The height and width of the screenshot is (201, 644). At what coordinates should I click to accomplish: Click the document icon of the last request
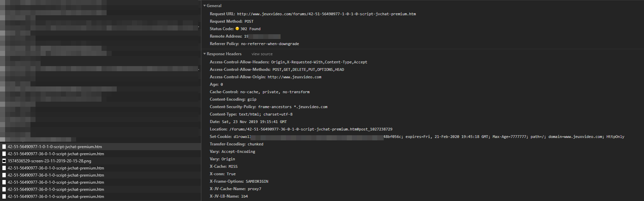coord(4,197)
